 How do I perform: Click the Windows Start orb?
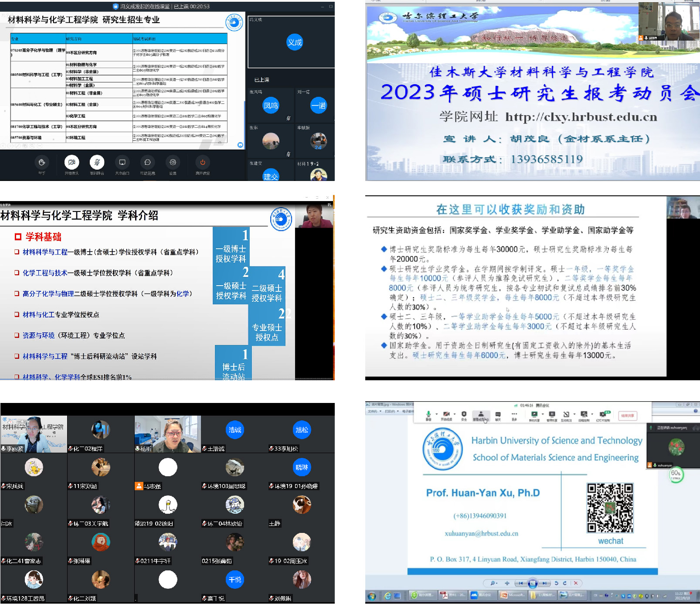click(x=372, y=596)
